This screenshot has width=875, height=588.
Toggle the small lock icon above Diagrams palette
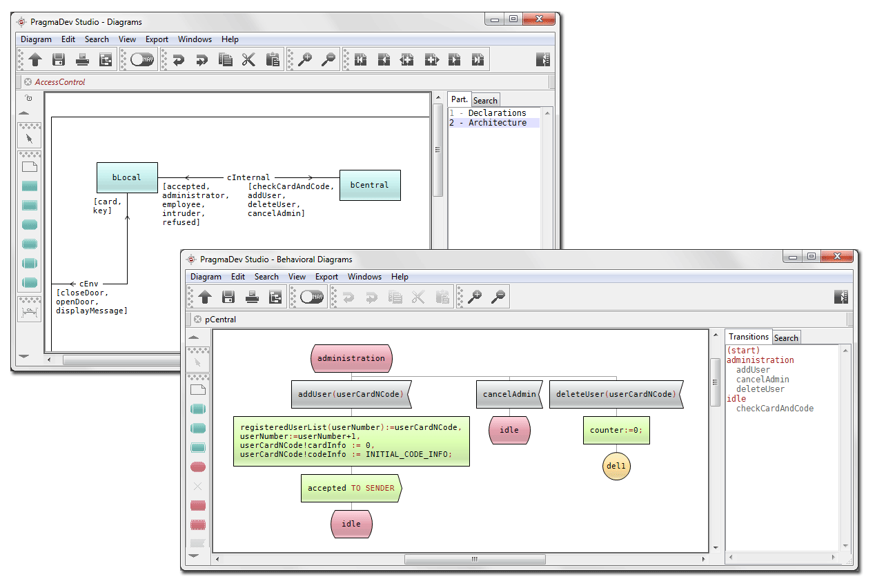click(x=28, y=99)
